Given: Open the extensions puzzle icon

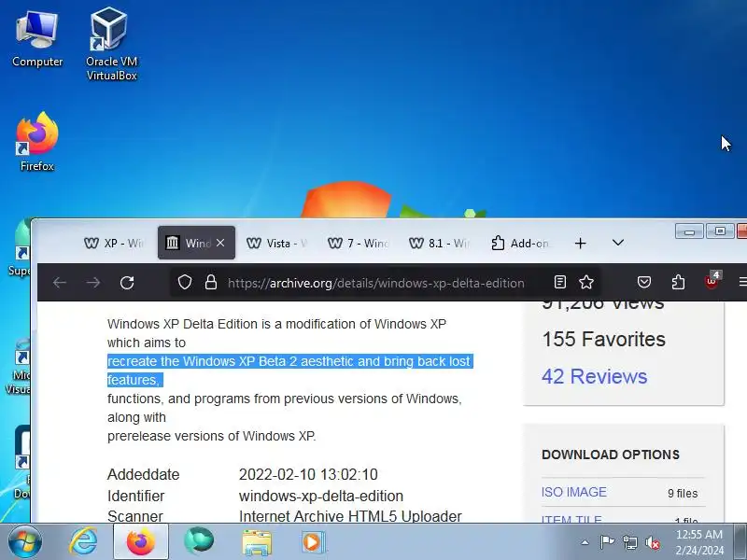Looking at the screenshot, I should (678, 283).
